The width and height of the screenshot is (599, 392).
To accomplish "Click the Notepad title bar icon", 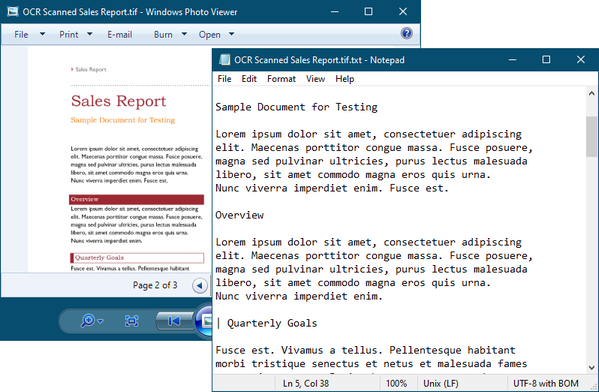I will (x=225, y=60).
